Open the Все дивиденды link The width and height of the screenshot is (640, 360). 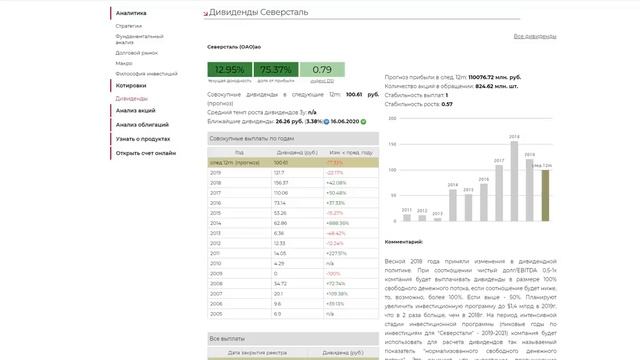535,36
